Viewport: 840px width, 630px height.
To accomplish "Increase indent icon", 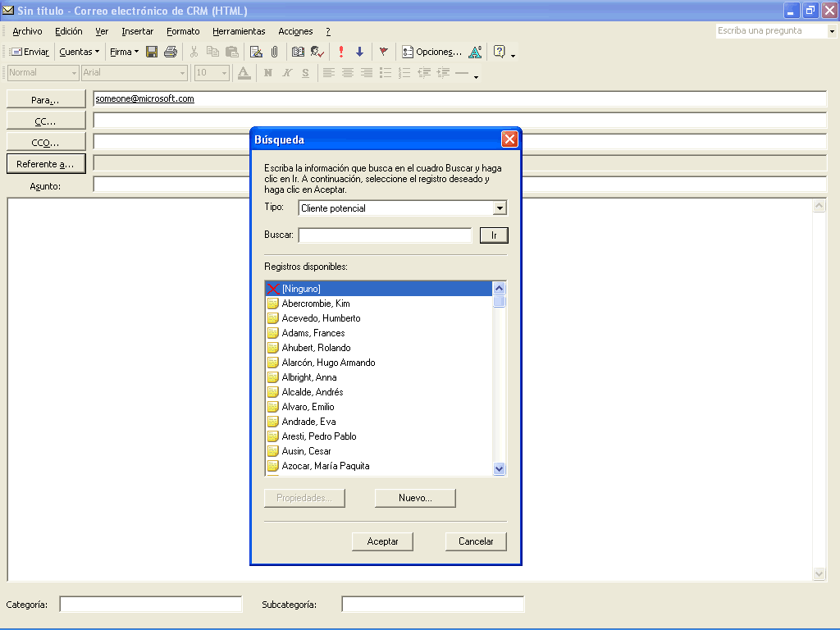I will (443, 73).
